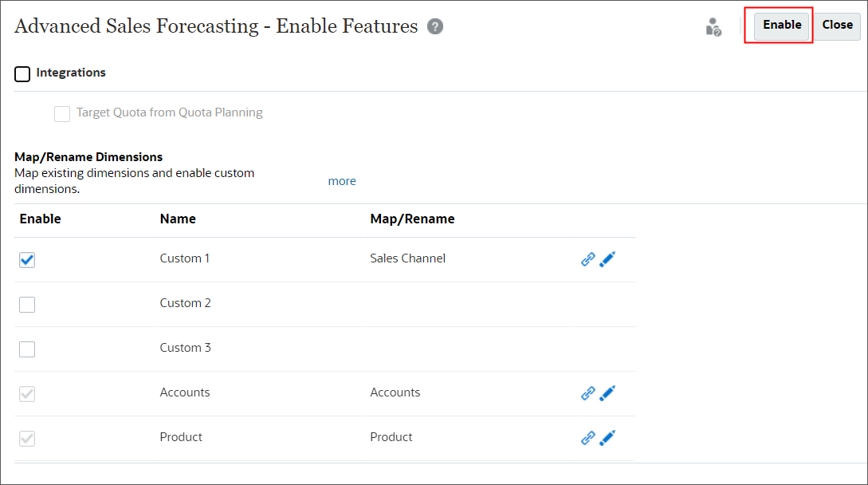
Task: Open the Map dimension icon for Custom 1
Action: [587, 259]
